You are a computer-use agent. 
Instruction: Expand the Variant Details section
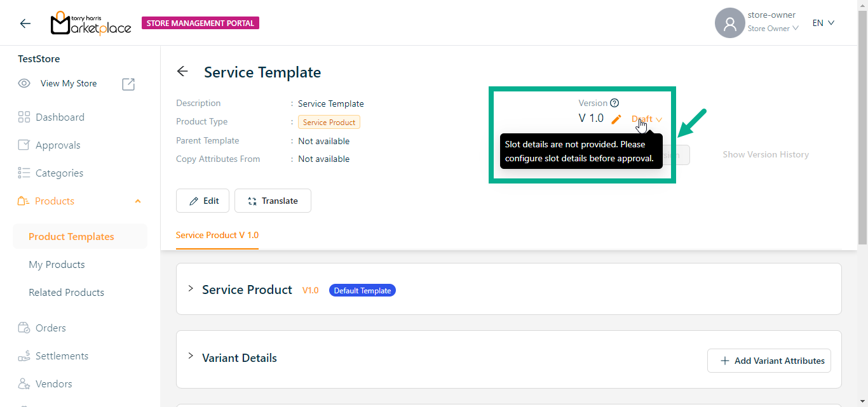pyautogui.click(x=191, y=357)
